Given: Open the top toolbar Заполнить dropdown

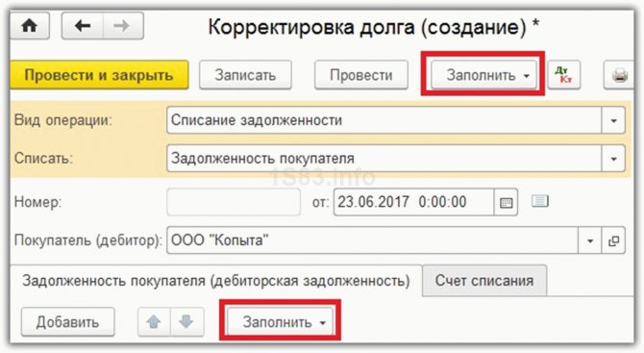Looking at the screenshot, I should 483,75.
